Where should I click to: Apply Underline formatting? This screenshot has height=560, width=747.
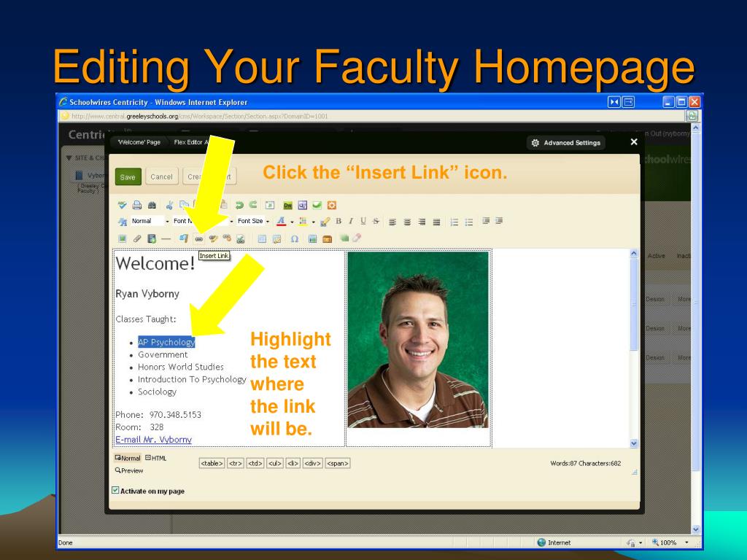[x=363, y=221]
